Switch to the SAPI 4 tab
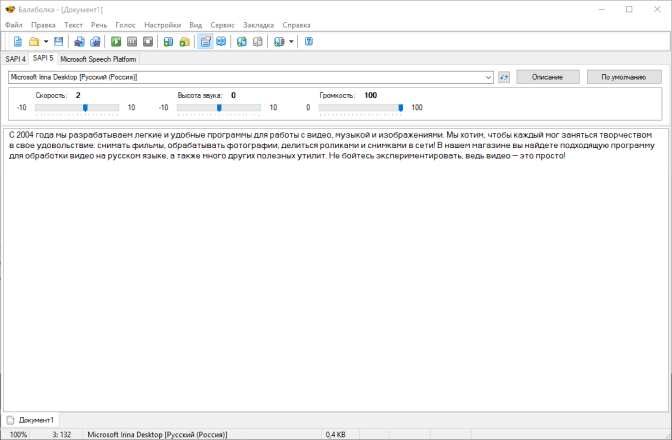Viewport: 672px width, 440px height. point(15,59)
